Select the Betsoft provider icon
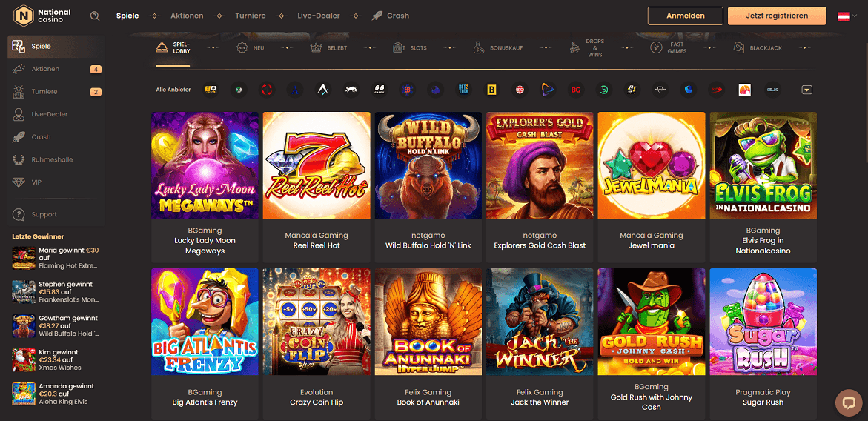 tap(491, 90)
